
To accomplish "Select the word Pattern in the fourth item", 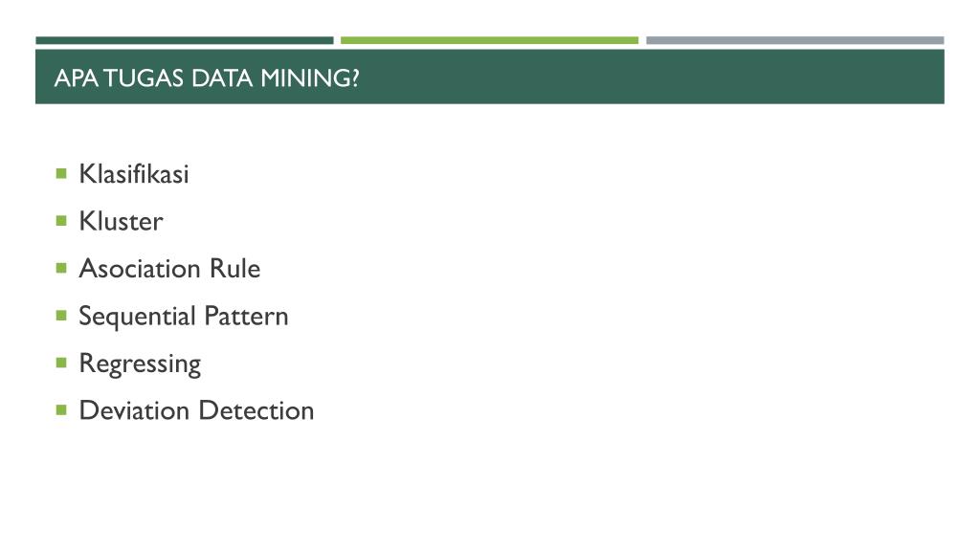I will coord(246,316).
